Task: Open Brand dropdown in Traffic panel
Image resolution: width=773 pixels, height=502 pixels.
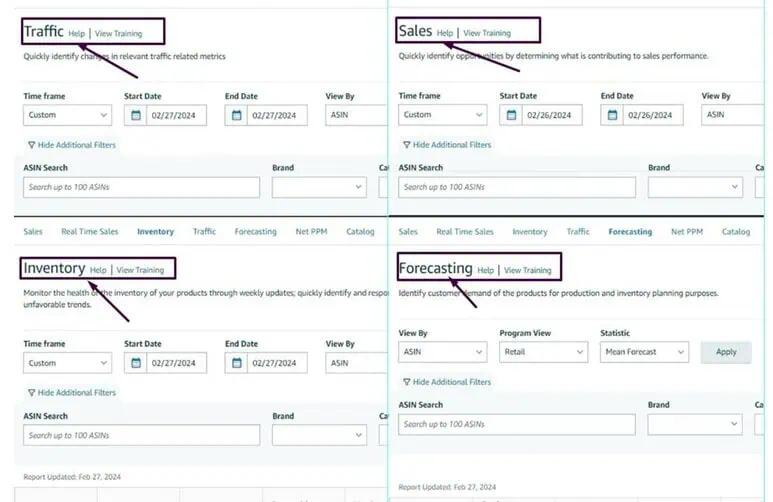Action: 319,187
